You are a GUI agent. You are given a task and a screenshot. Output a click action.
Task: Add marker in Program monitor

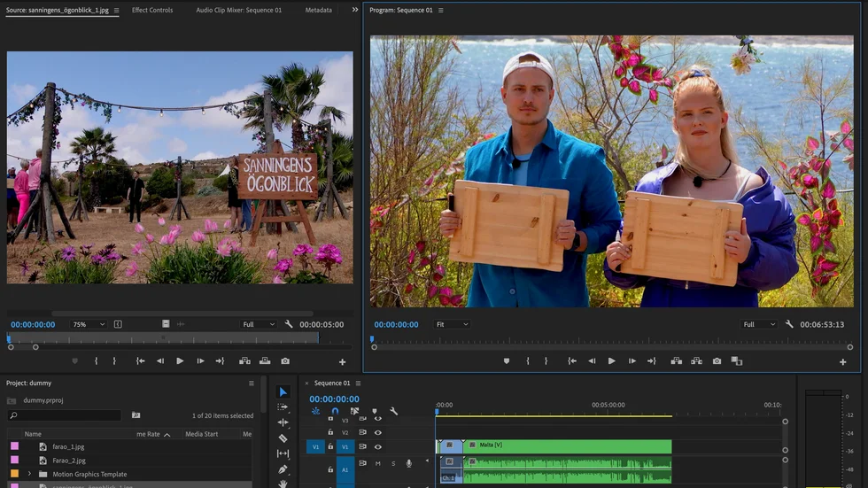[507, 361]
